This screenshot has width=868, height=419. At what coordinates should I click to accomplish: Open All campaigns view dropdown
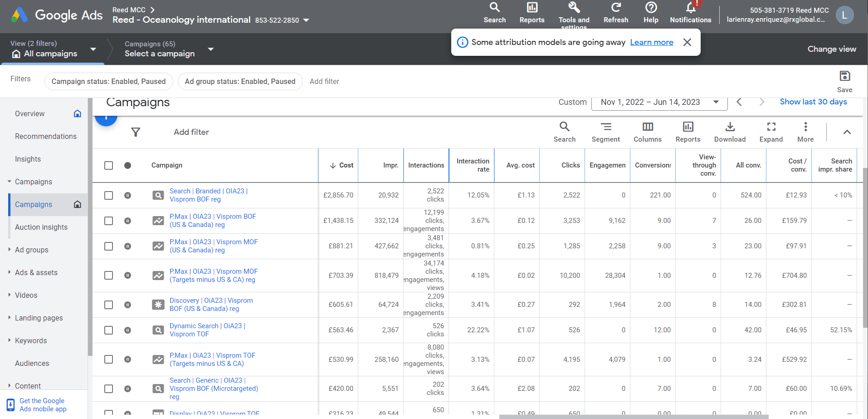tap(93, 49)
